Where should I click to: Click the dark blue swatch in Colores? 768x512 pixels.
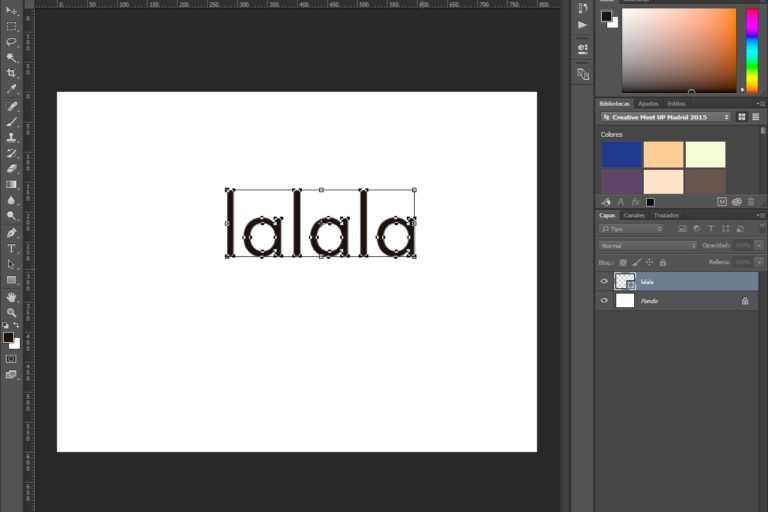pos(621,155)
